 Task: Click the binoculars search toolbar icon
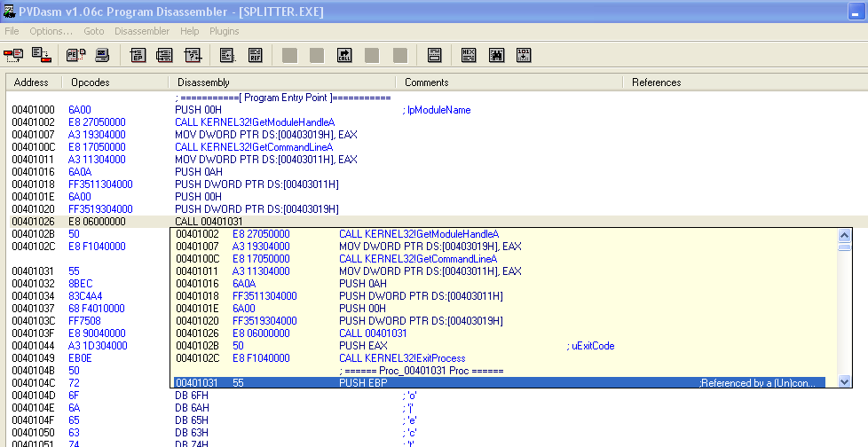pyautogui.click(x=496, y=55)
